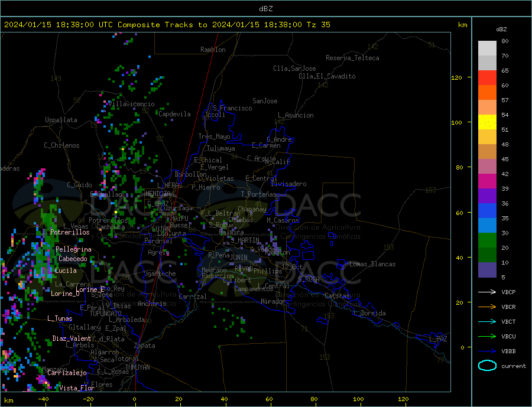The width and height of the screenshot is (532, 407).
Task: Click the 'S_ROSA' label on map
Action: point(309,279)
